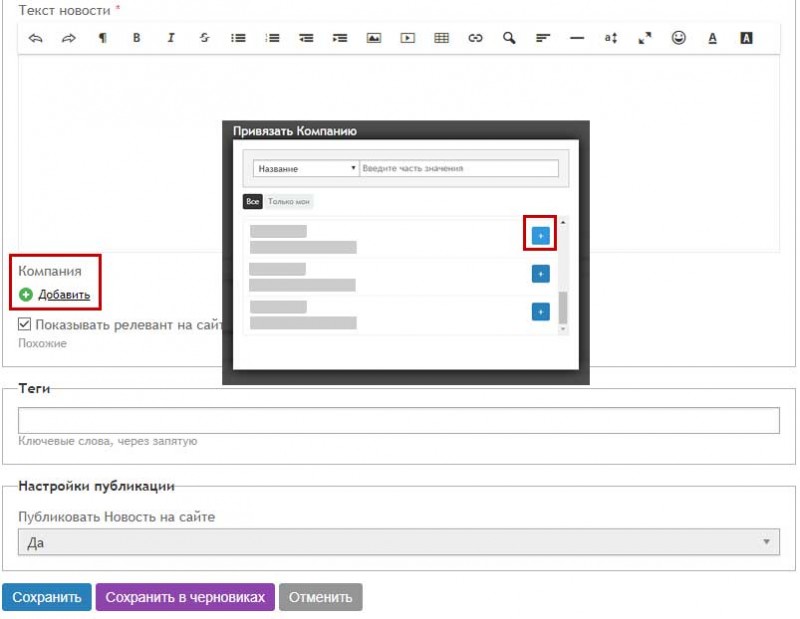Click the Теги keywords input field

coord(398,420)
